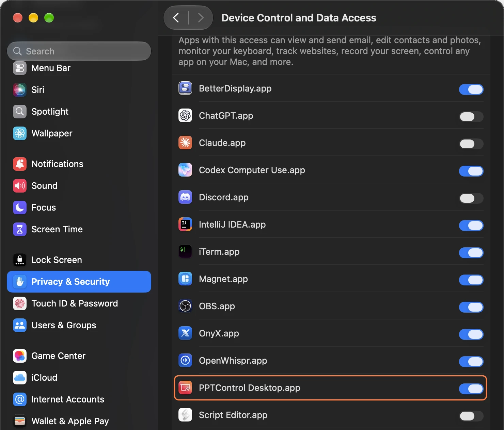
Task: Go back with the left chevron
Action: (x=176, y=18)
